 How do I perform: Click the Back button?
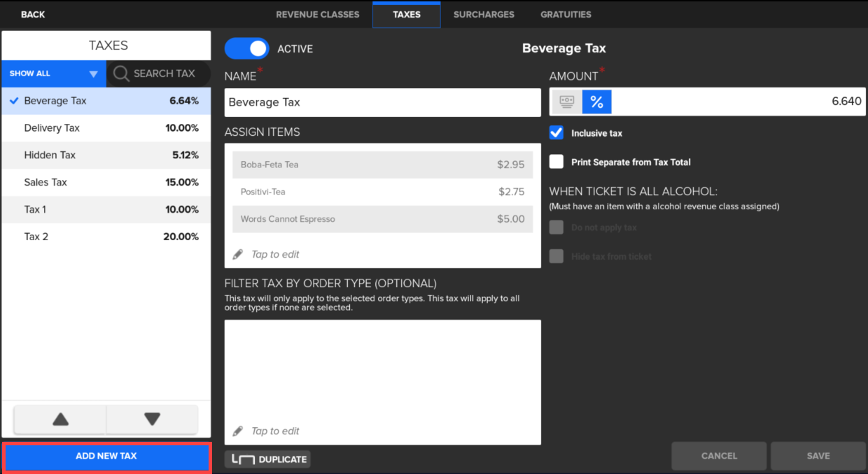point(33,14)
